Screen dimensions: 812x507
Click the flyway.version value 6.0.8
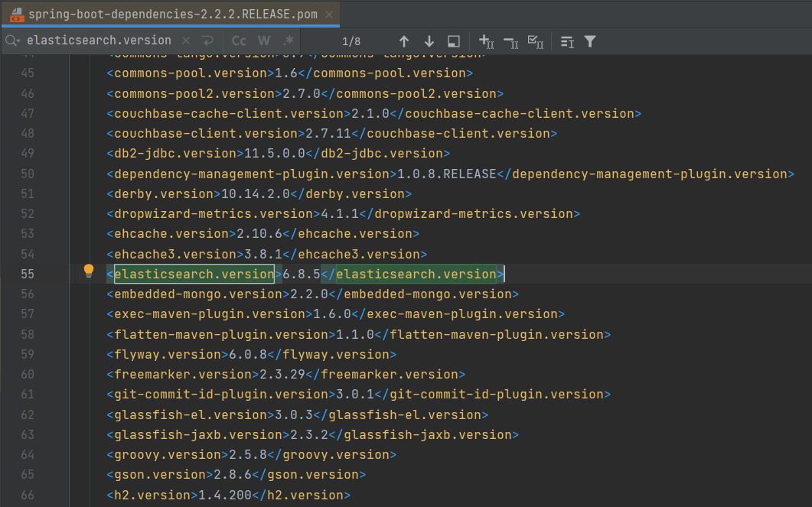click(248, 354)
